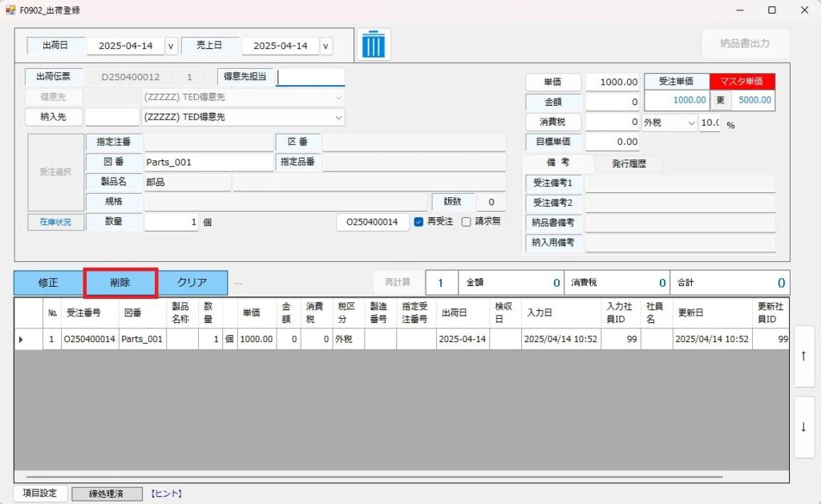Expand the 納入先 combo box

click(x=338, y=118)
